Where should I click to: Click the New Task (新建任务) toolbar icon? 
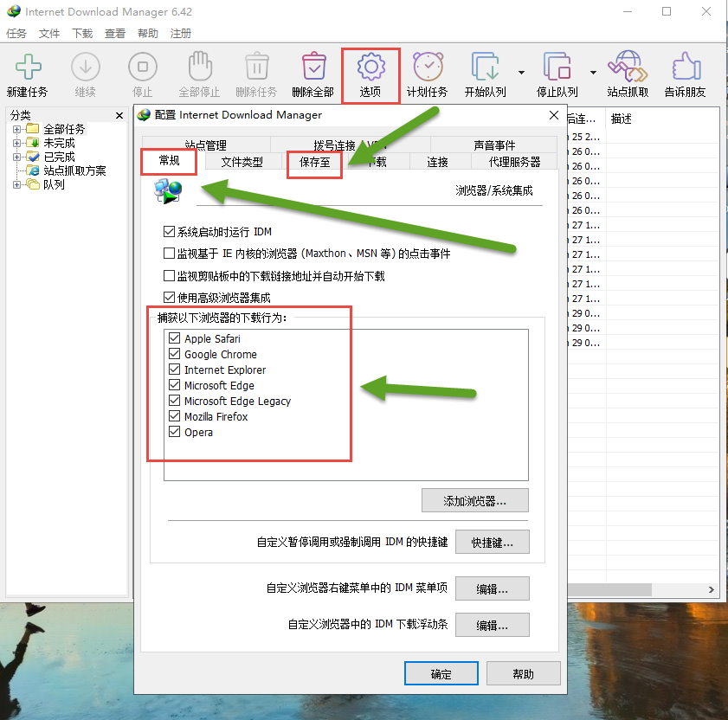[28, 67]
